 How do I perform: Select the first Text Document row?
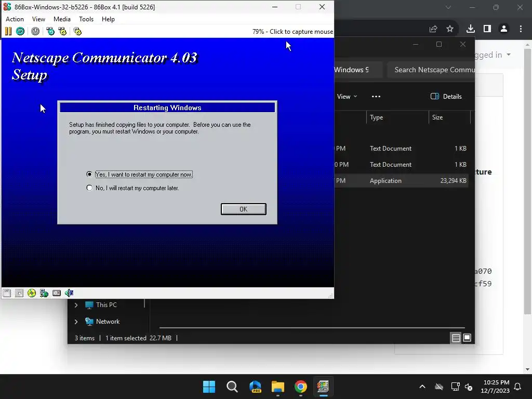pyautogui.click(x=402, y=148)
